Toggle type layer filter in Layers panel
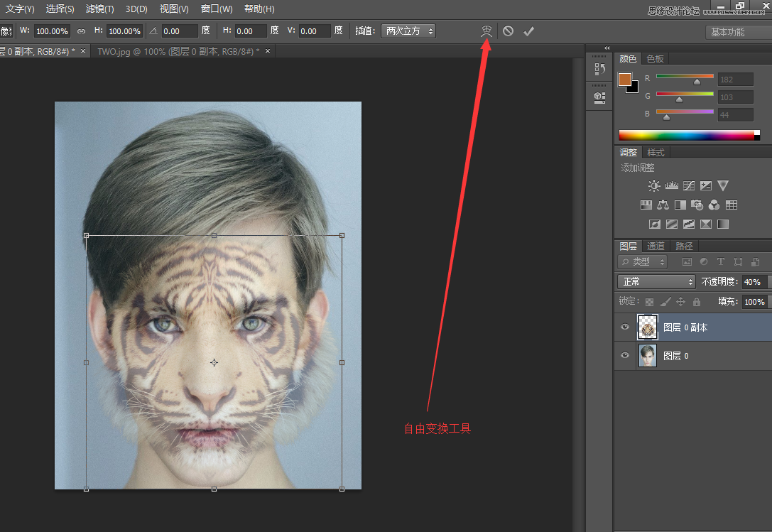 [x=721, y=261]
